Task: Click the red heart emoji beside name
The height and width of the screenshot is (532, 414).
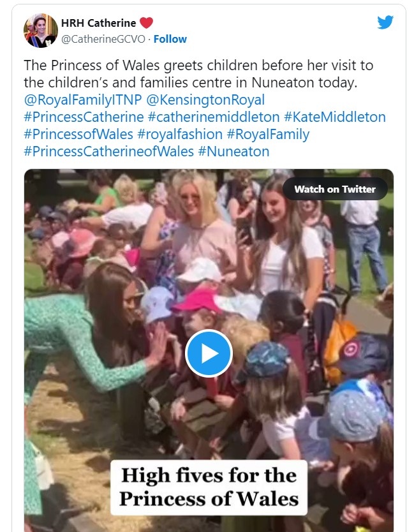Action: pyautogui.click(x=147, y=23)
